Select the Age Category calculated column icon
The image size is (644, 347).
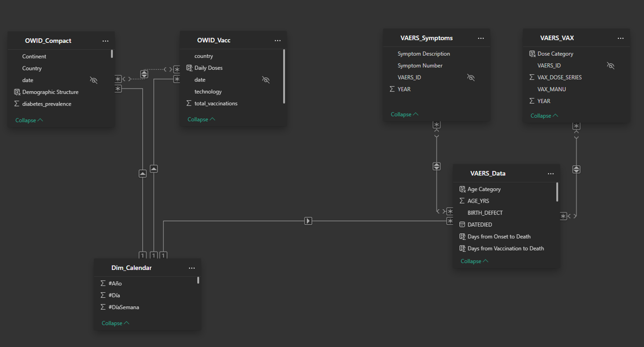(x=462, y=189)
